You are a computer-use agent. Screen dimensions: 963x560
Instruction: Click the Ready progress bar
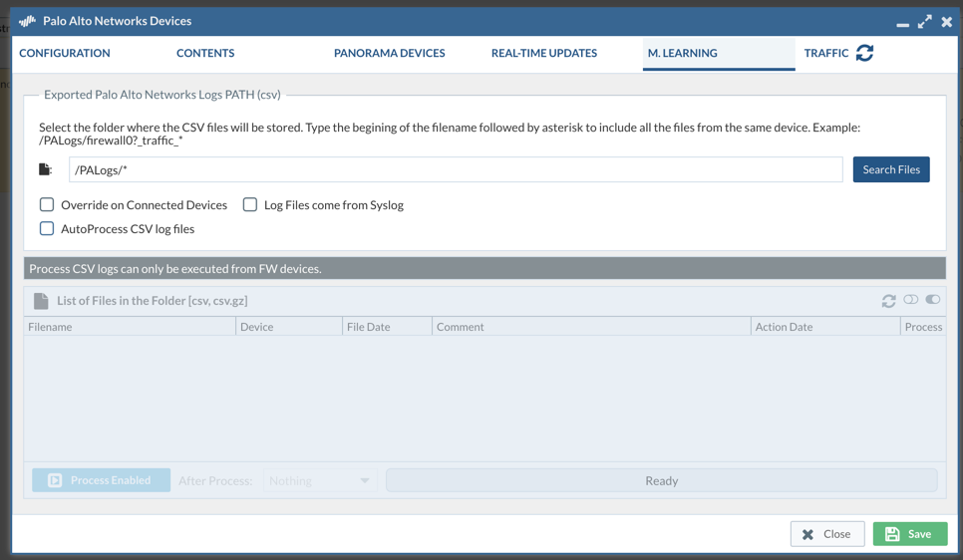661,480
